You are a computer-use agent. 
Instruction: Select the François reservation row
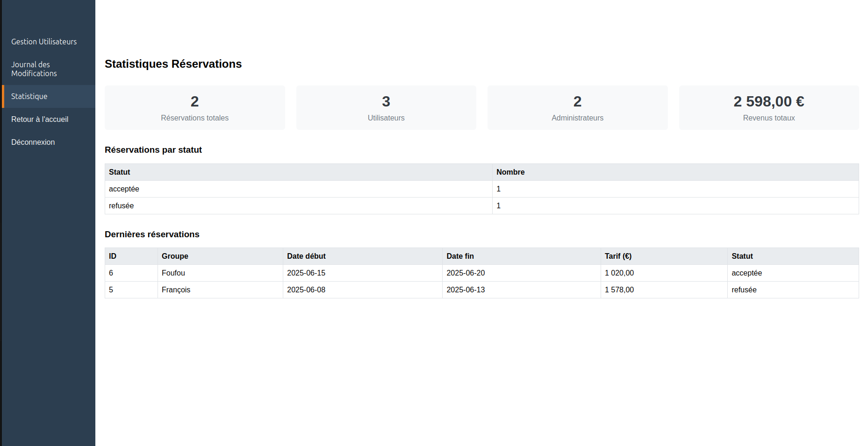pyautogui.click(x=176, y=290)
